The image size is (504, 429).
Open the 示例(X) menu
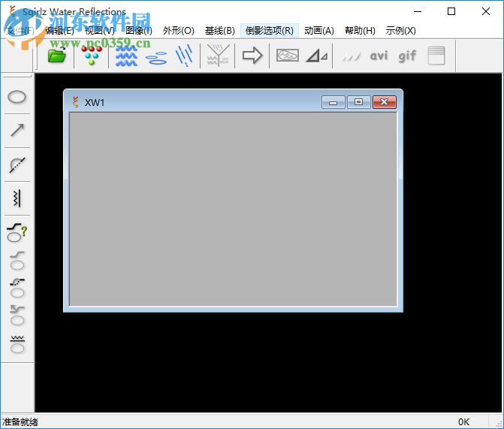click(x=400, y=31)
